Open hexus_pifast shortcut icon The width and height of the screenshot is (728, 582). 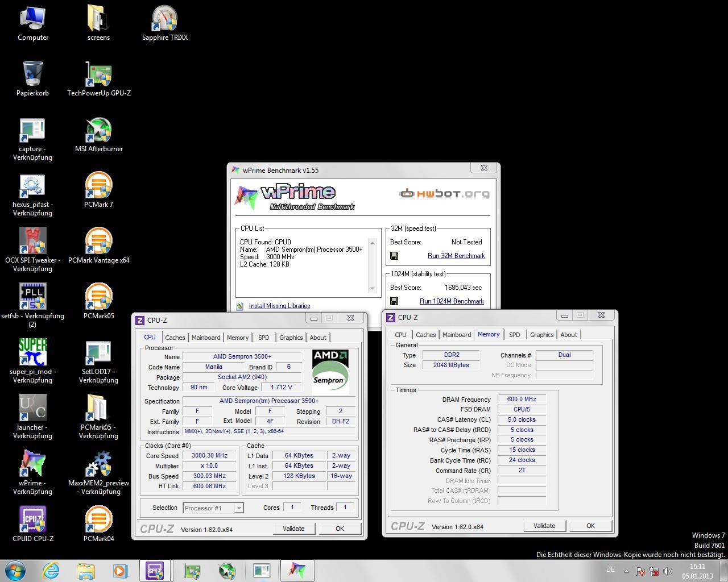coord(33,195)
